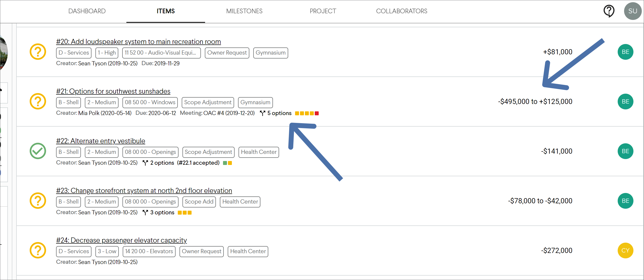644x280 pixels.
Task: Select the Items tab
Action: 165,11
